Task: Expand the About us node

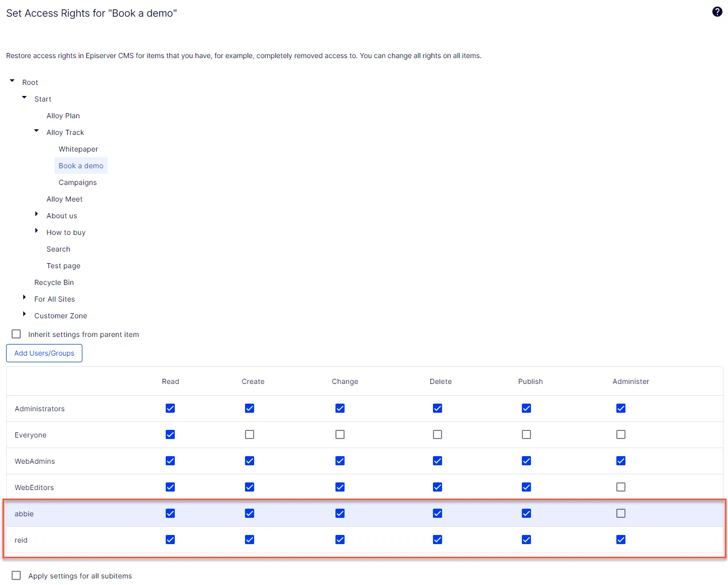Action: [x=36, y=214]
